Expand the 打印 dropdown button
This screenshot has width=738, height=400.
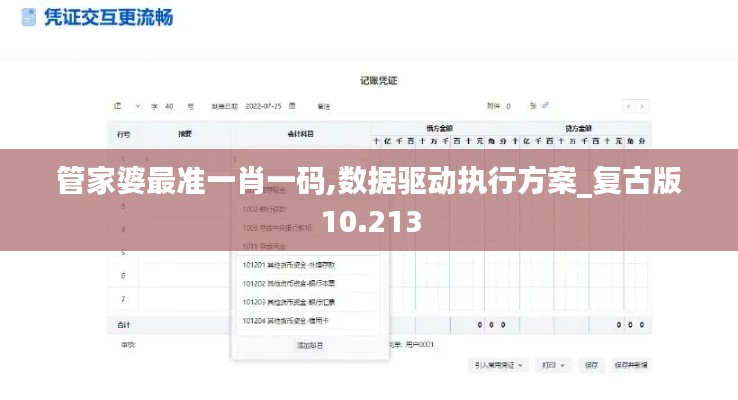553,365
